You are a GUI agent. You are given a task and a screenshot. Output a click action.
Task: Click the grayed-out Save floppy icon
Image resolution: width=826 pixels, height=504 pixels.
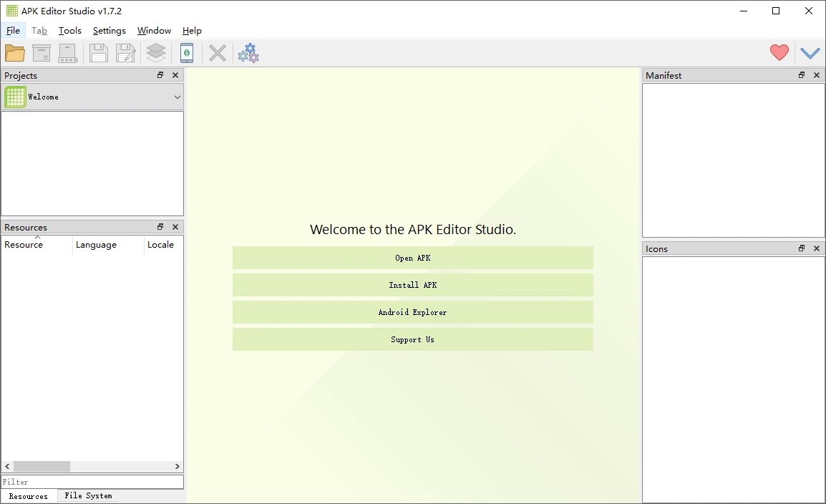98,53
